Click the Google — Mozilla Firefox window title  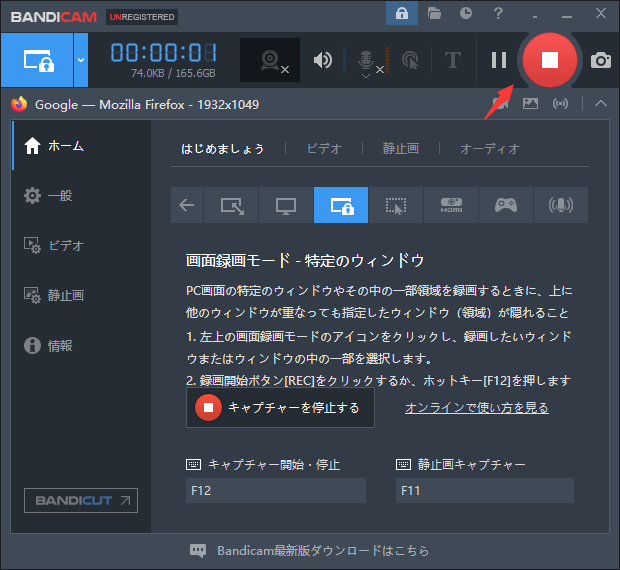click(x=147, y=105)
